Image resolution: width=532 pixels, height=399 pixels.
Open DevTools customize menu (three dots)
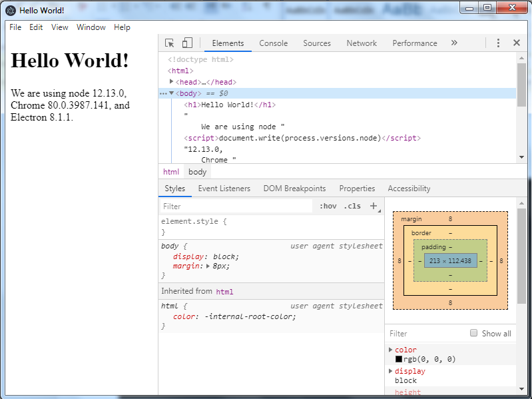point(498,43)
